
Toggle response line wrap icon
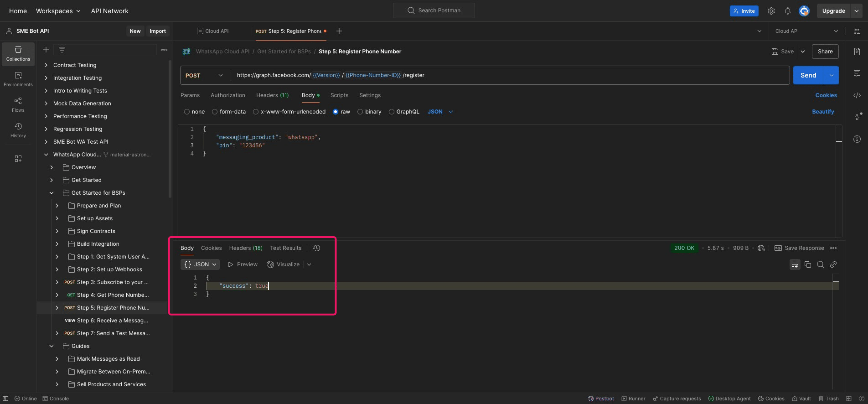click(795, 264)
